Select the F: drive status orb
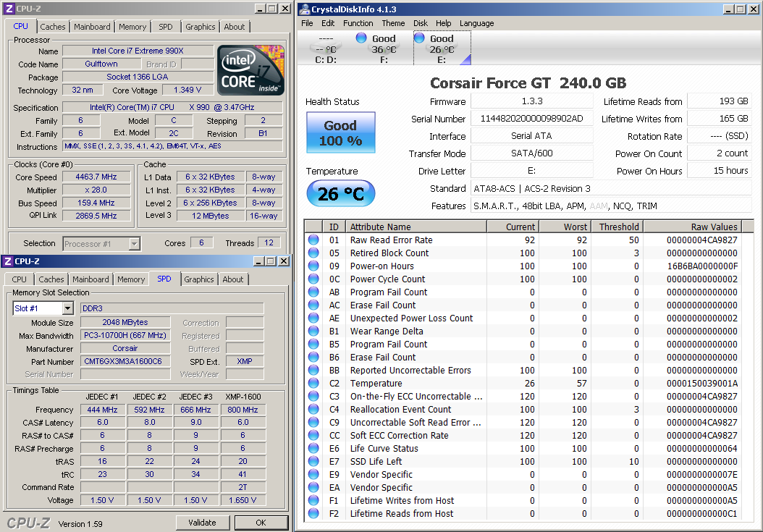Image resolution: width=763 pixels, height=532 pixels. coord(361,38)
